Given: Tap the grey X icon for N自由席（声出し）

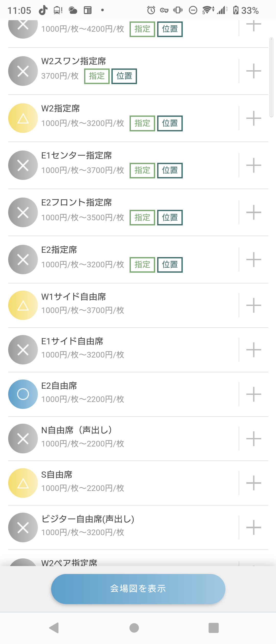Looking at the screenshot, I should point(23,439).
